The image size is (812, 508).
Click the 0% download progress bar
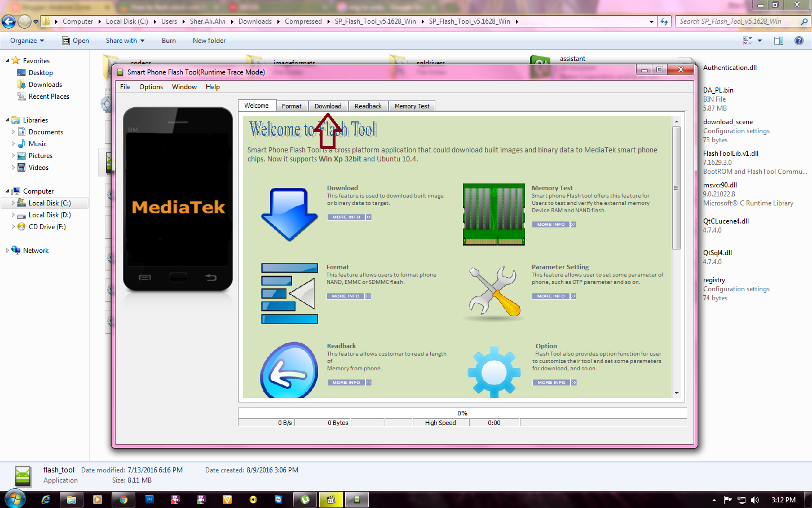click(x=462, y=413)
